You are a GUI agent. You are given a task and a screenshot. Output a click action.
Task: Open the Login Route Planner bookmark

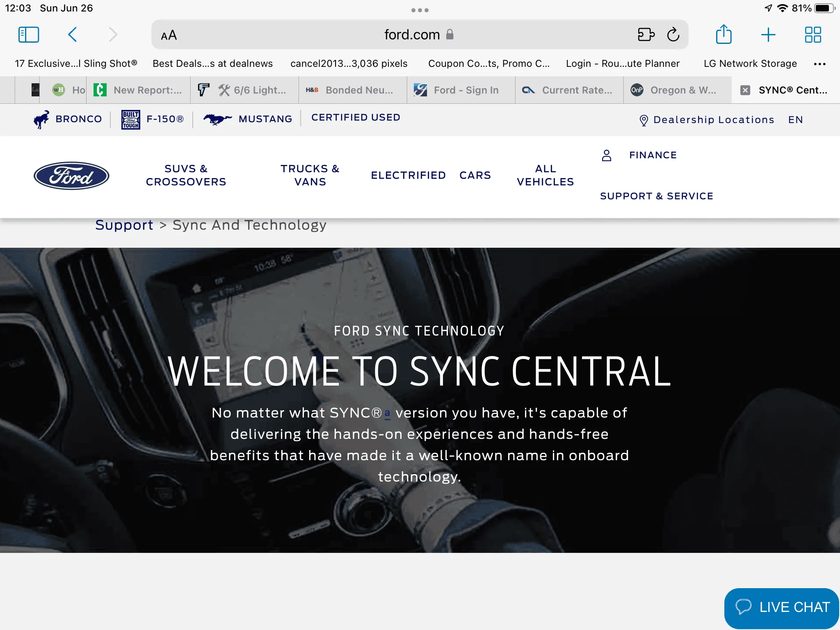click(x=623, y=64)
